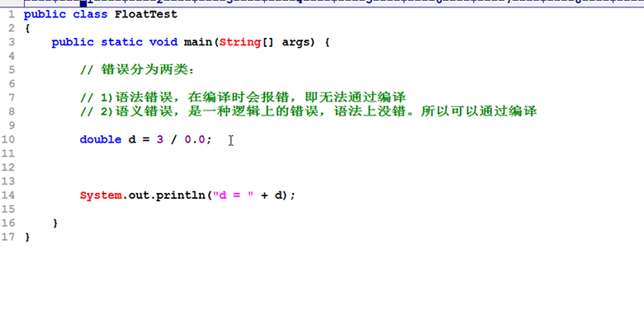
Task: Click the 'double' keyword
Action: (101, 139)
